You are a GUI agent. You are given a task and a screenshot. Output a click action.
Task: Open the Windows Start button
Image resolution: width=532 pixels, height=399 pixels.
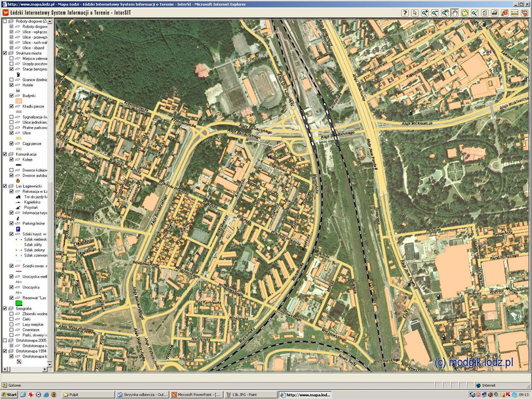9,395
